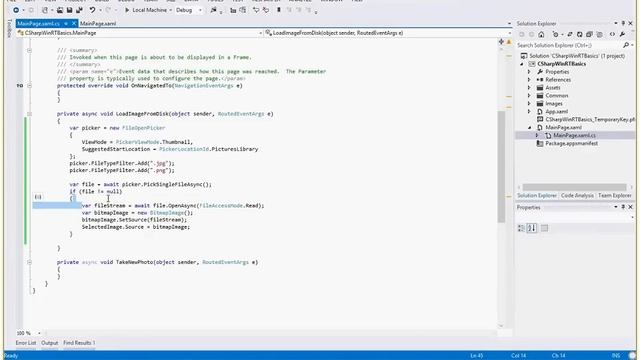Switch to the MainPage.xaml tab

tap(98, 24)
